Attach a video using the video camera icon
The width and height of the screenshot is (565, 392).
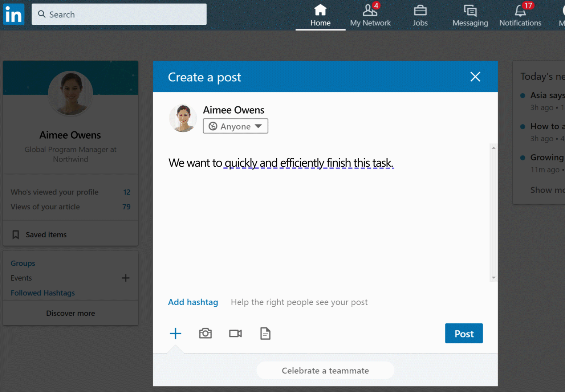coord(235,333)
